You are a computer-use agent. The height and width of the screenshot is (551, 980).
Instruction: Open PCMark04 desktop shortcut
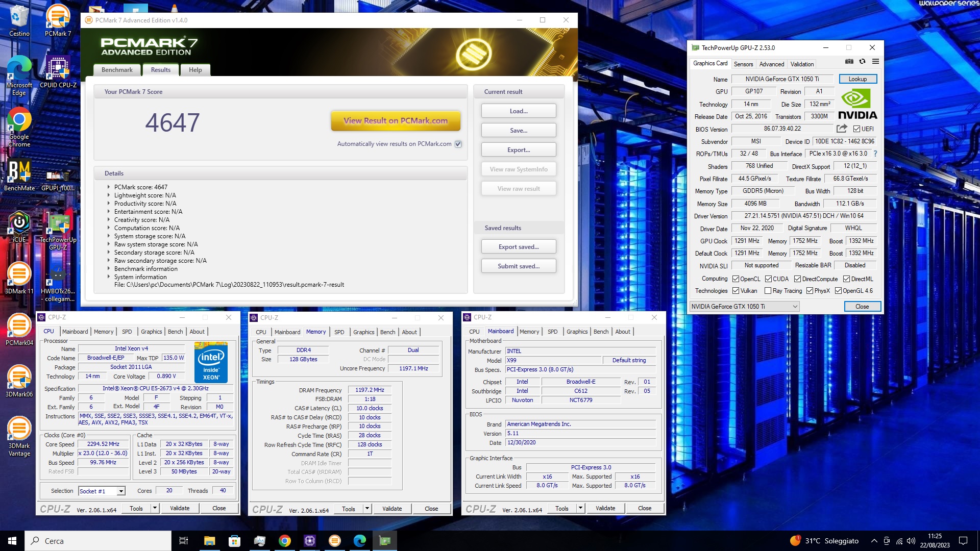(19, 330)
